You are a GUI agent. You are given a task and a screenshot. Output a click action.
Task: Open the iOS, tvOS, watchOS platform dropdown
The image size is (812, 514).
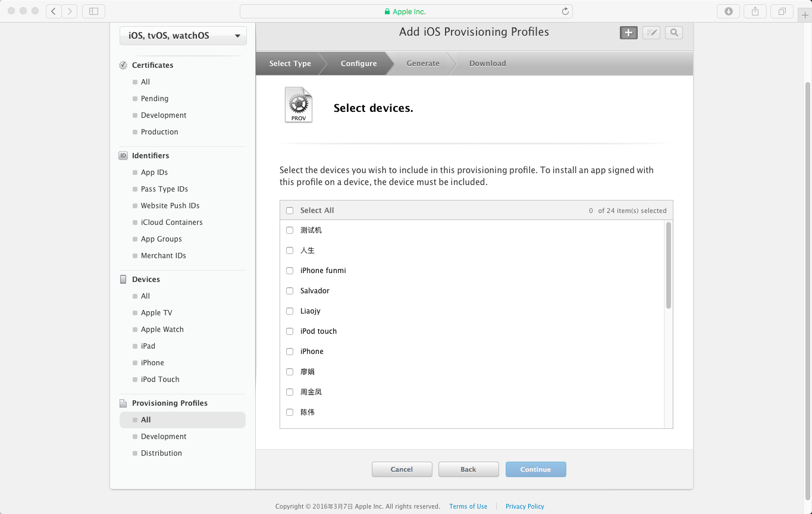click(x=183, y=36)
